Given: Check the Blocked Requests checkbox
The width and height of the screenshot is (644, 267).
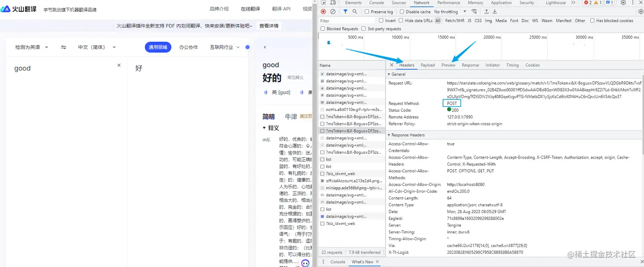Looking at the screenshot, I should coord(322,29).
